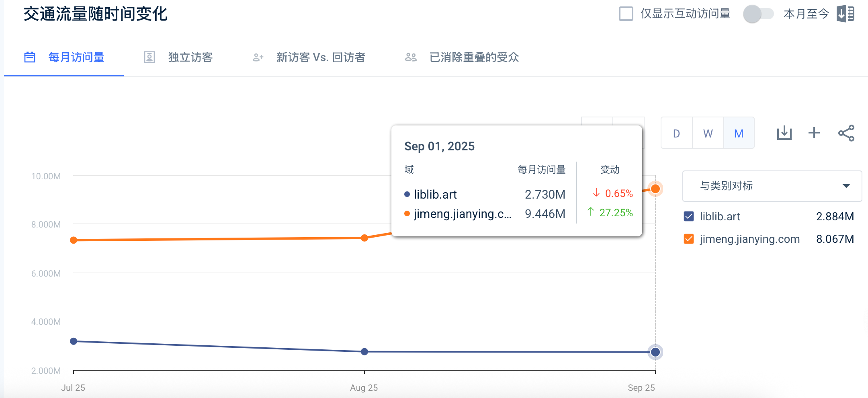The width and height of the screenshot is (868, 398).
Task: Enable the 仅显示互动访问量 checkbox
Action: point(626,14)
